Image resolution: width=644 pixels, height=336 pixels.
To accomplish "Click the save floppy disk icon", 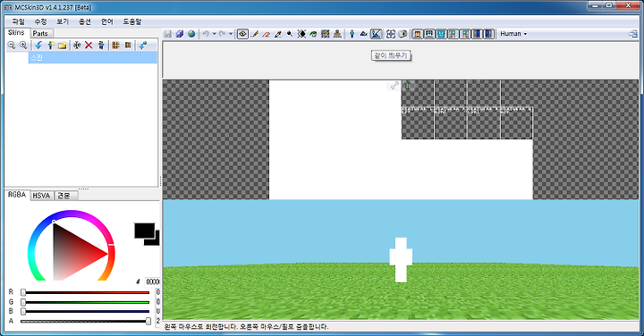I will (167, 34).
